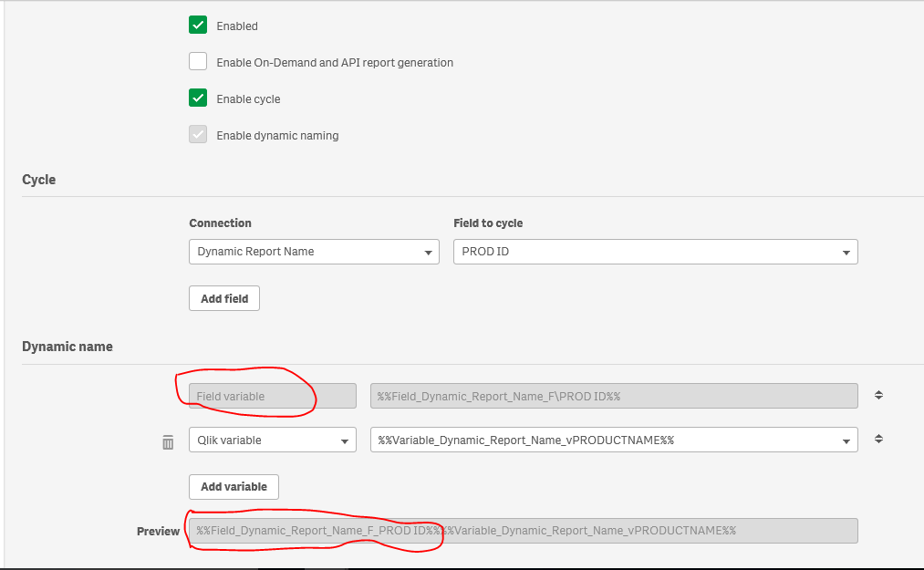This screenshot has height=570, width=924.
Task: Click the greyed-out Field variable box
Action: point(272,396)
